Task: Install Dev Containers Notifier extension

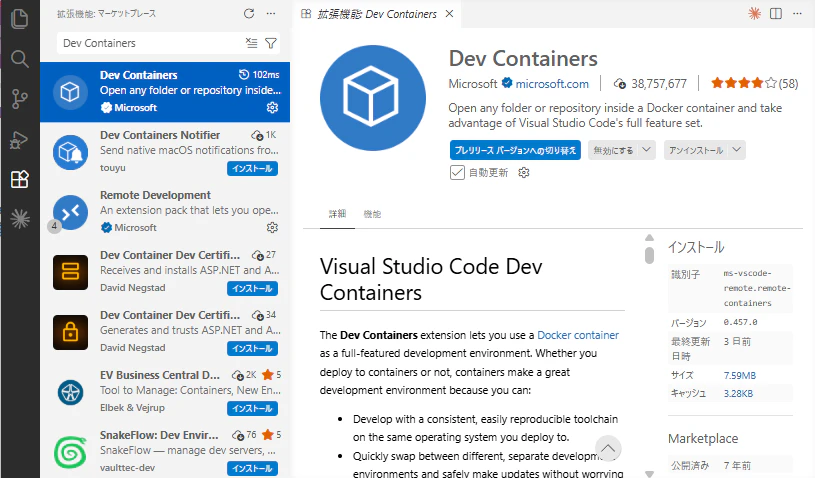Action: pos(252,168)
